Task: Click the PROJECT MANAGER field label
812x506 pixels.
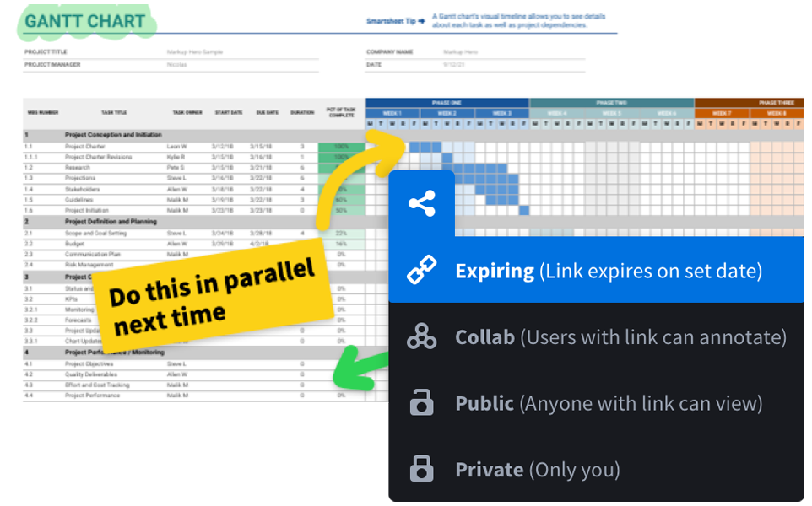Action: click(x=52, y=65)
